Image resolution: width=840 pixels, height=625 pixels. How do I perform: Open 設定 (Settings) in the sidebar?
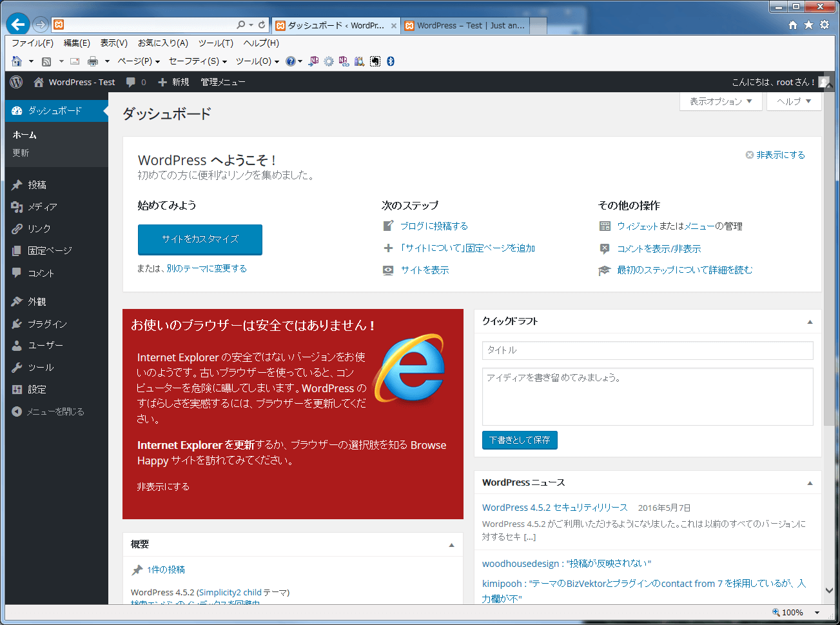[37, 390]
